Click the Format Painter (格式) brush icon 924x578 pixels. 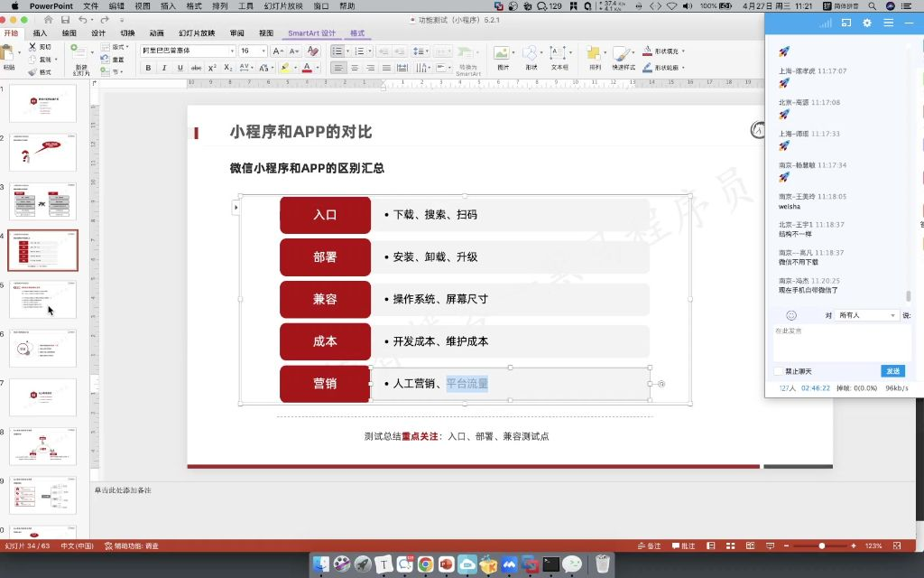32,72
